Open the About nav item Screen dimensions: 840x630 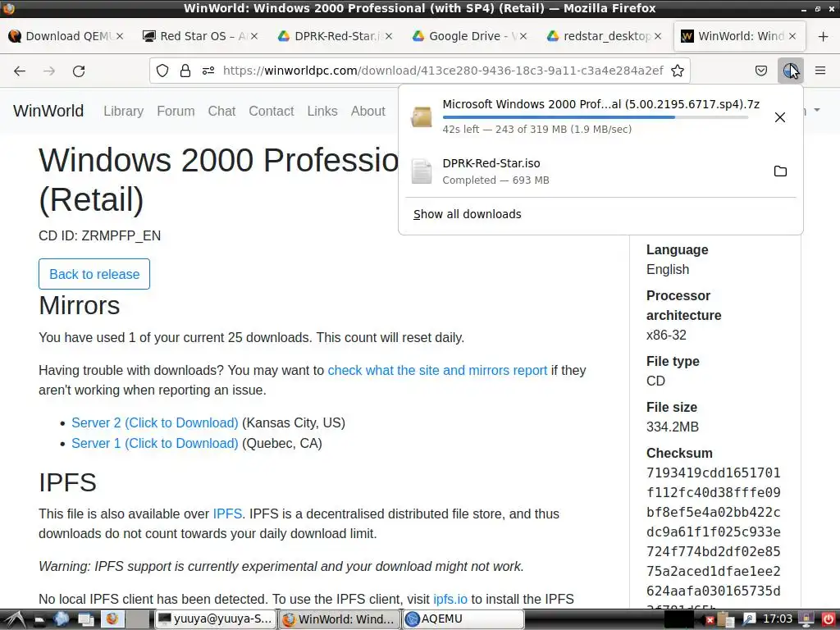368,111
